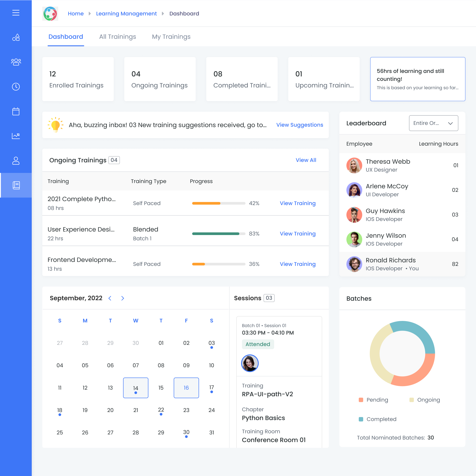Viewport: 476px width, 476px height.
Task: Switch to the My Trainings tab
Action: tap(171, 37)
